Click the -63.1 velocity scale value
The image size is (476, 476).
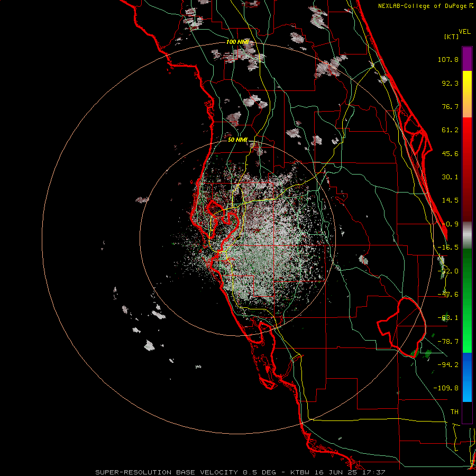[x=448, y=318]
